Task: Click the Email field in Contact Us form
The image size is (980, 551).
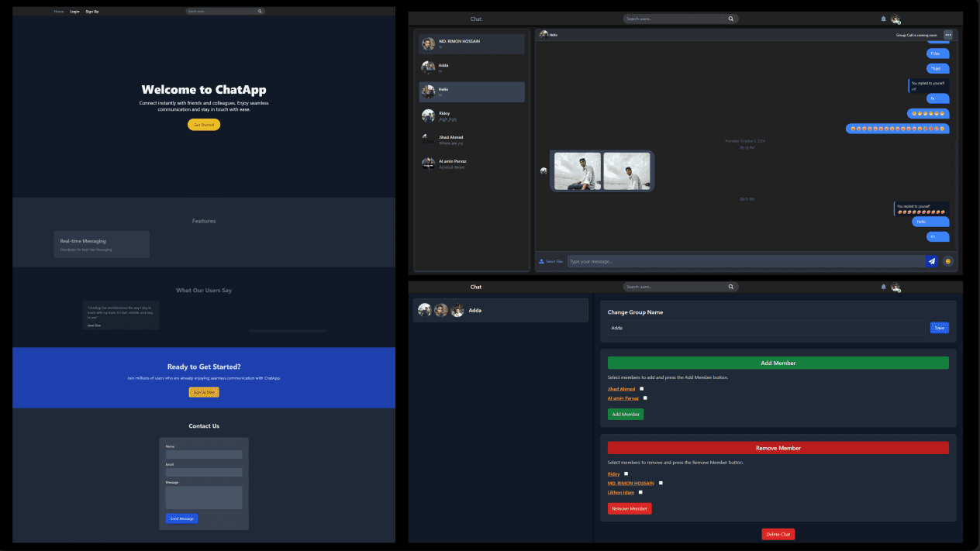Action: click(204, 472)
